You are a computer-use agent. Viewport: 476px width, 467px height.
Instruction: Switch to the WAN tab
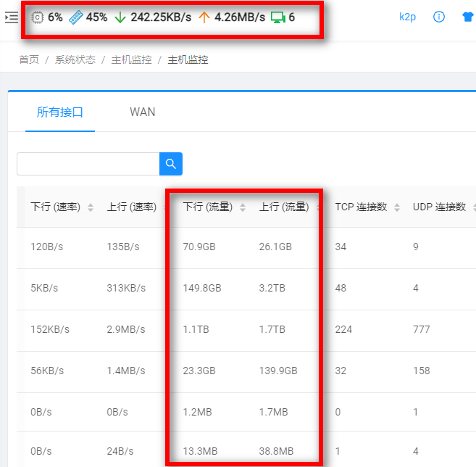tap(142, 112)
